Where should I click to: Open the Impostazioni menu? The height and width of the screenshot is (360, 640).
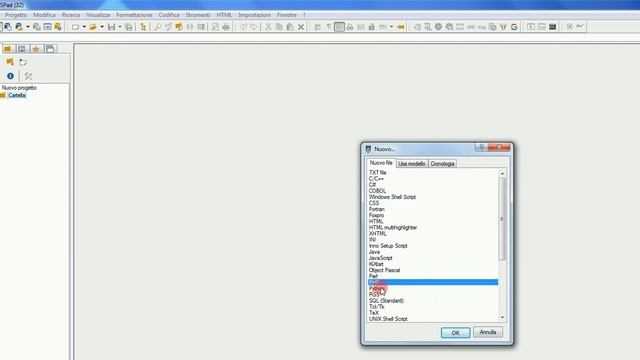pyautogui.click(x=255, y=15)
